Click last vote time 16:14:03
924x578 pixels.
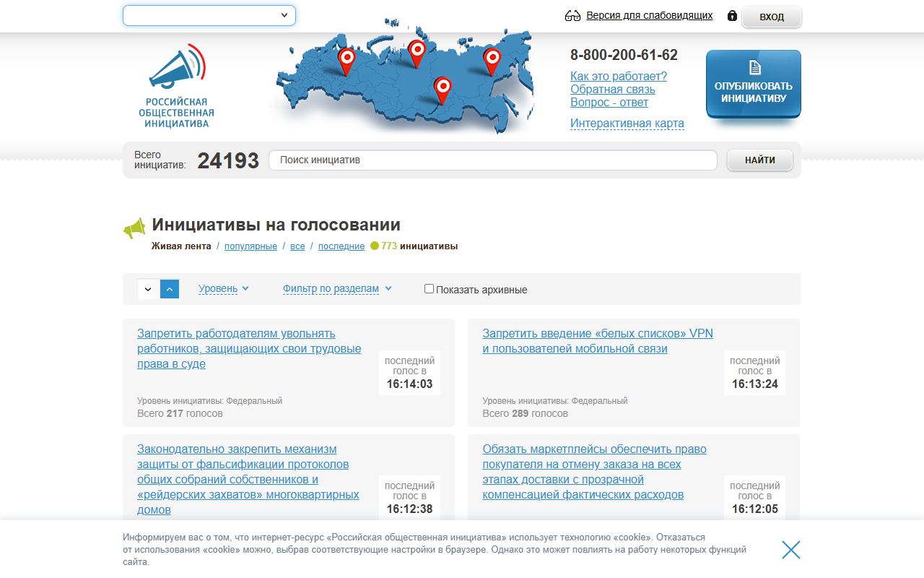coord(409,384)
